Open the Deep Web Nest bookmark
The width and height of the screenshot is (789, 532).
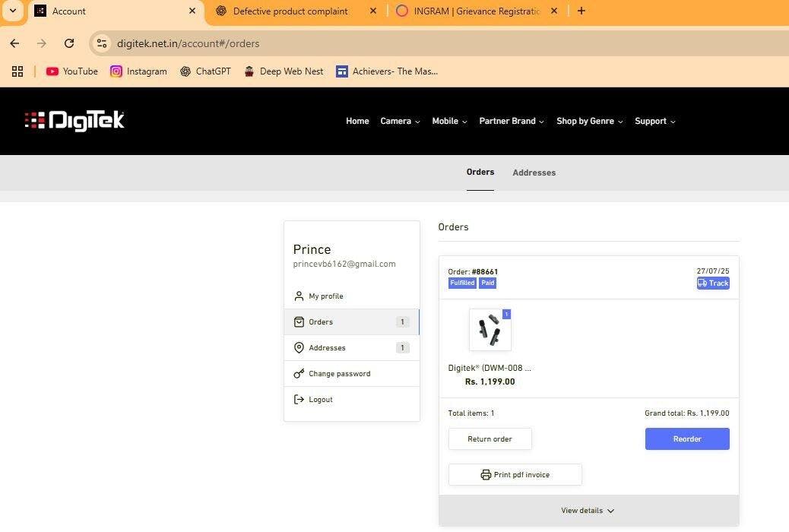point(284,71)
